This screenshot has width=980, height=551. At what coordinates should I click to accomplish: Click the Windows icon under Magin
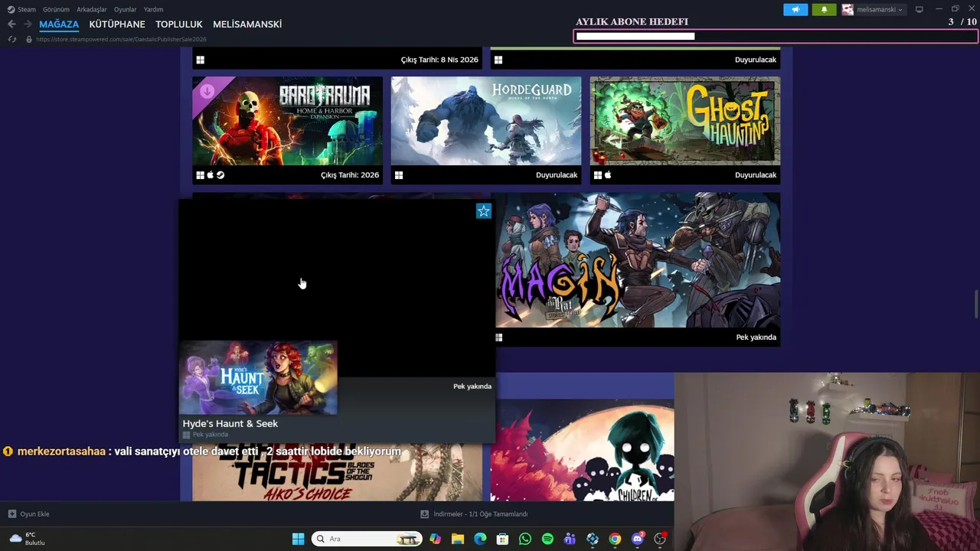click(x=499, y=337)
